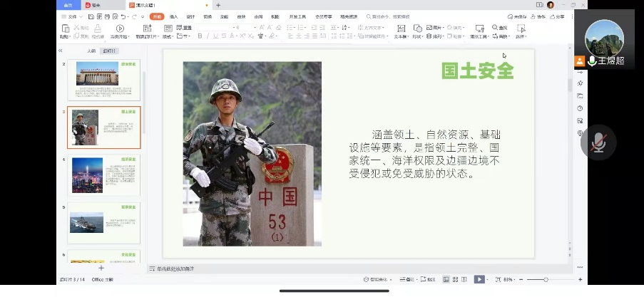Unmute the microphone on video overlay
This screenshot has width=644, height=297.
click(x=598, y=142)
